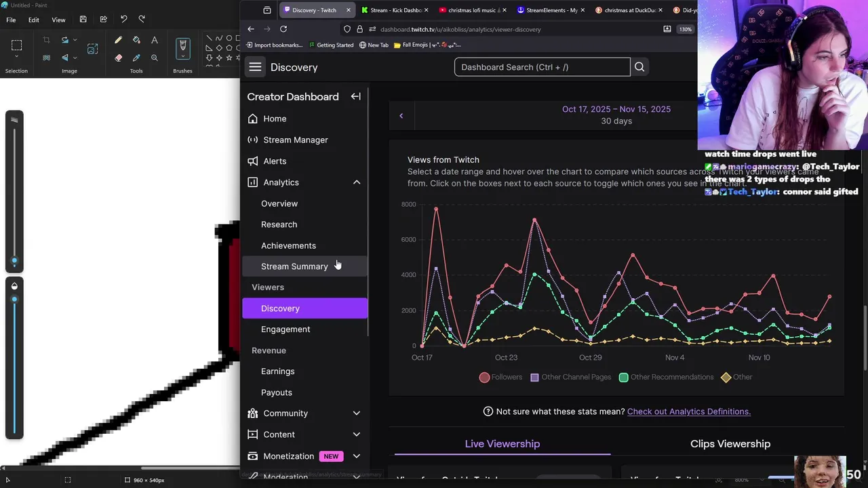Open the Selection options dropdown in Paint
The width and height of the screenshot is (868, 488).
tap(17, 56)
